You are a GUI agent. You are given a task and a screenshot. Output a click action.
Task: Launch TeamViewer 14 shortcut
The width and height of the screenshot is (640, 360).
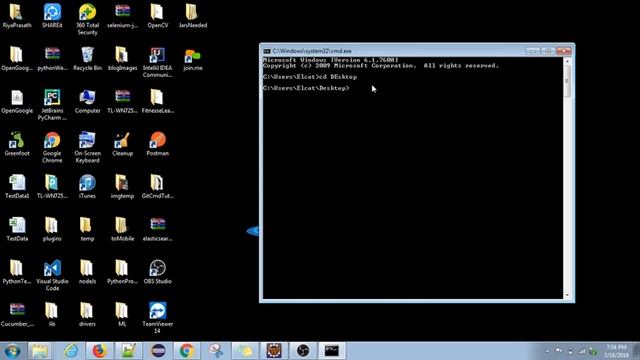[158, 318]
